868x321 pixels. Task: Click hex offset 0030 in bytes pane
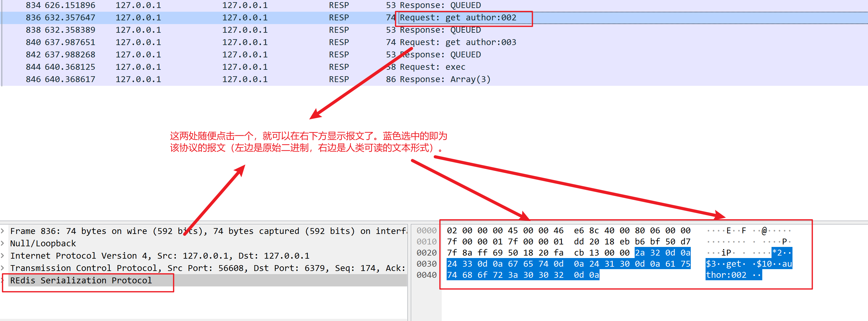[x=426, y=264]
